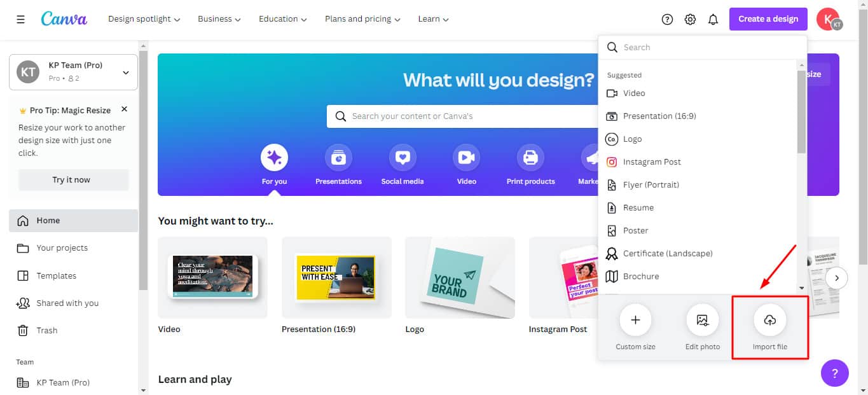
Task: Open the KP Team (Pro) team switcher
Action: [73, 72]
